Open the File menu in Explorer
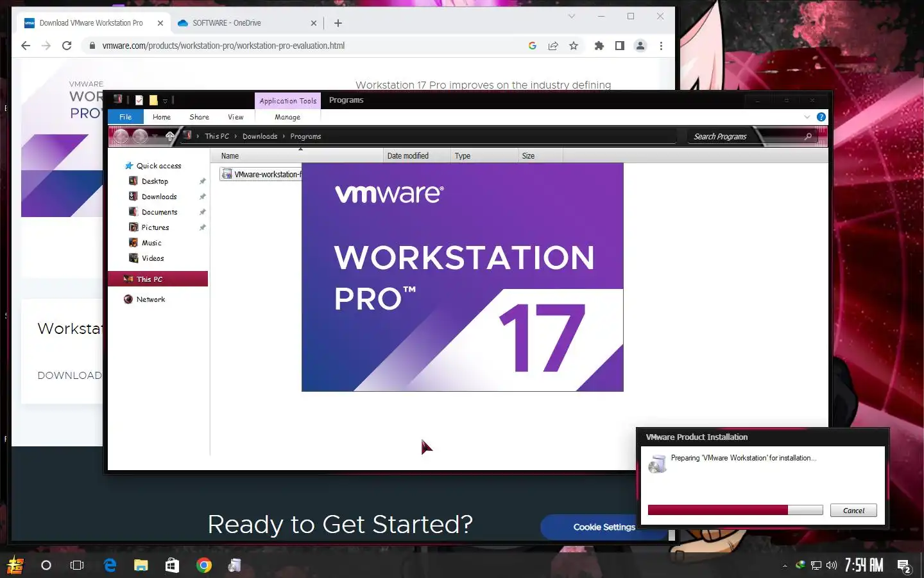This screenshot has height=578, width=924. tap(125, 117)
